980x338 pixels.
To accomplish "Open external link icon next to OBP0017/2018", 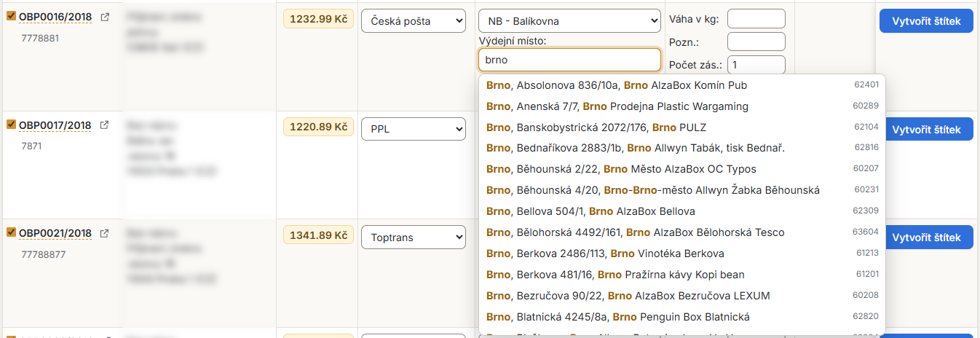I will 104,125.
